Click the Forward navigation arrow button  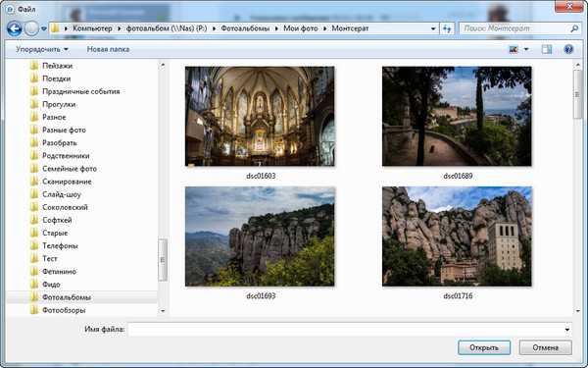click(32, 28)
